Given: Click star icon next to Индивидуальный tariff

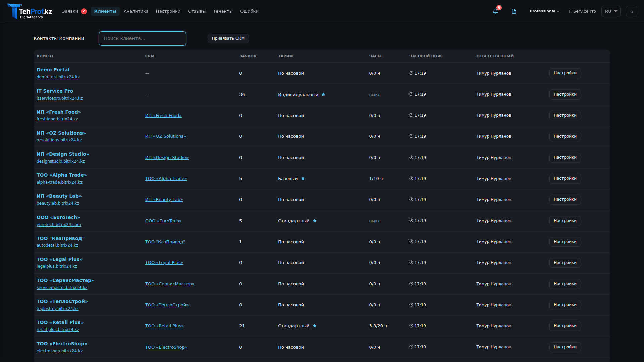Looking at the screenshot, I should 323,94.
